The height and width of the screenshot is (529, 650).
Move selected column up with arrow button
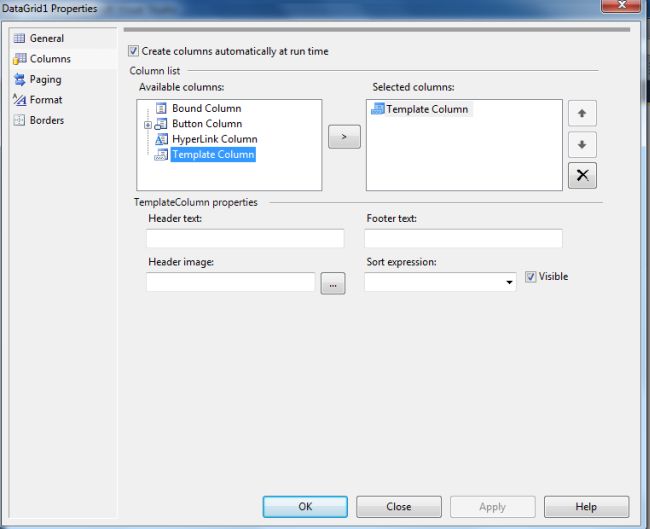(x=582, y=113)
